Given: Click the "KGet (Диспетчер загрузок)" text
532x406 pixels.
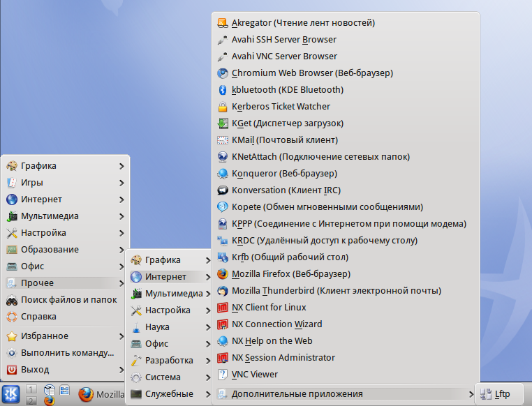Looking at the screenshot, I should point(288,123).
